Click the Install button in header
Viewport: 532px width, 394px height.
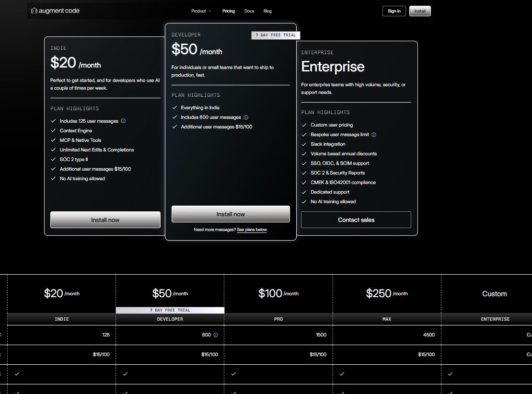click(x=420, y=11)
